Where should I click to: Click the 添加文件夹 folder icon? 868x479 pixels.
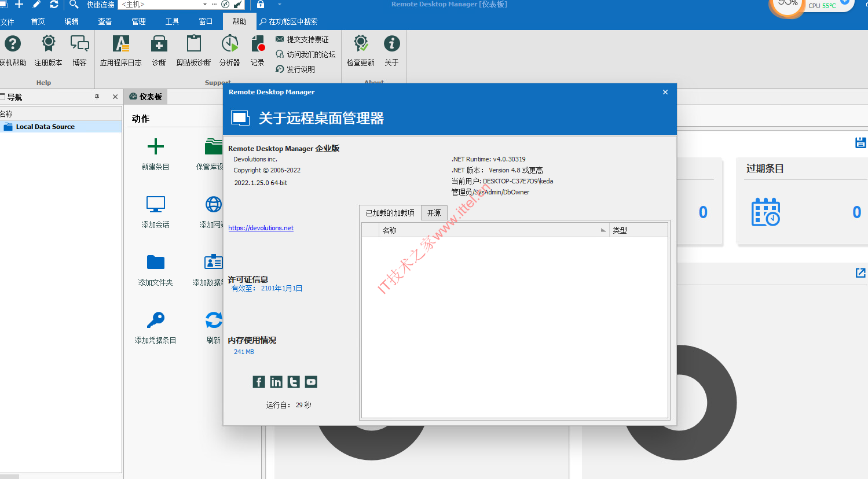pyautogui.click(x=156, y=262)
